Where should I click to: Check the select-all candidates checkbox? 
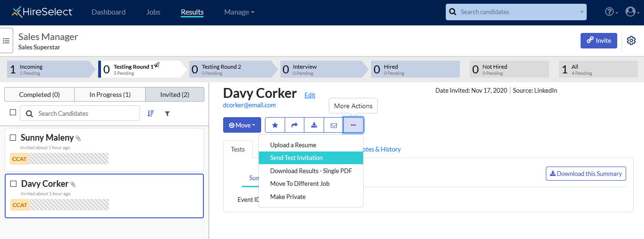click(13, 112)
